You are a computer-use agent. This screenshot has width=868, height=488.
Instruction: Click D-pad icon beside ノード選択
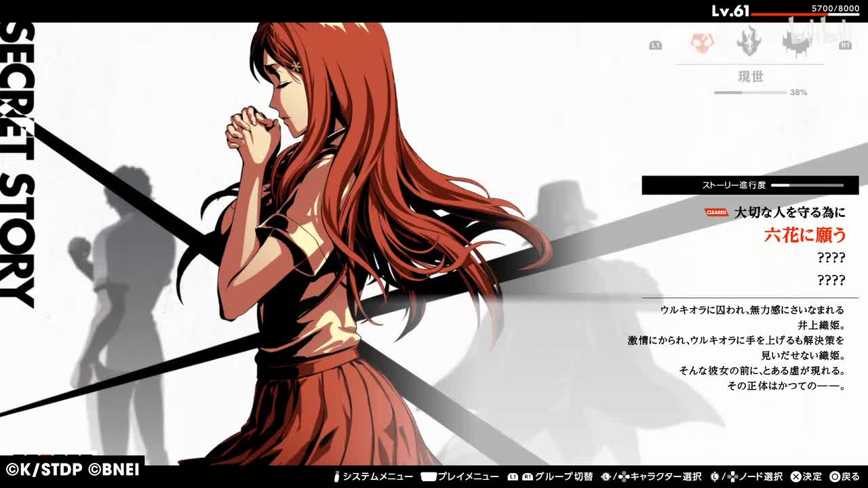click(732, 477)
